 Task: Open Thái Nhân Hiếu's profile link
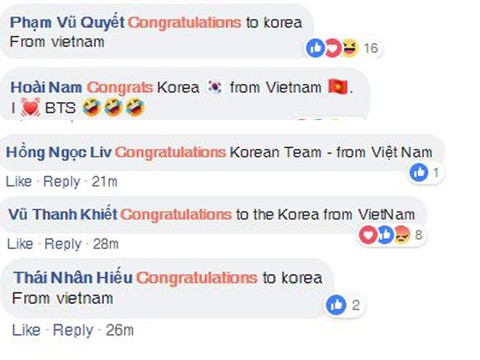point(73,278)
